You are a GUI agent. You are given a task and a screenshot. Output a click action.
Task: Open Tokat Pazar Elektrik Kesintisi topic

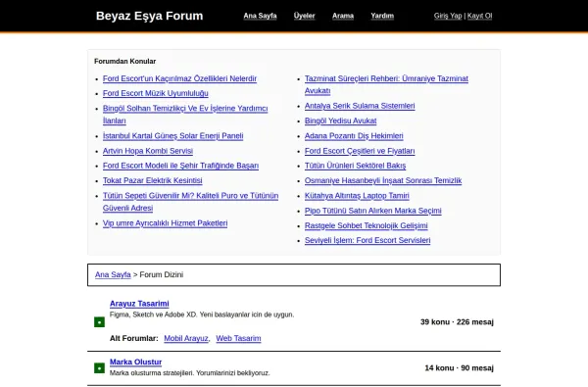pyautogui.click(x=152, y=180)
